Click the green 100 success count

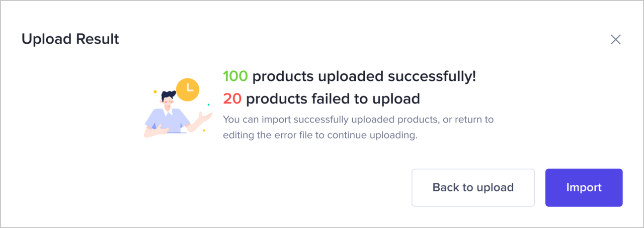coord(235,76)
